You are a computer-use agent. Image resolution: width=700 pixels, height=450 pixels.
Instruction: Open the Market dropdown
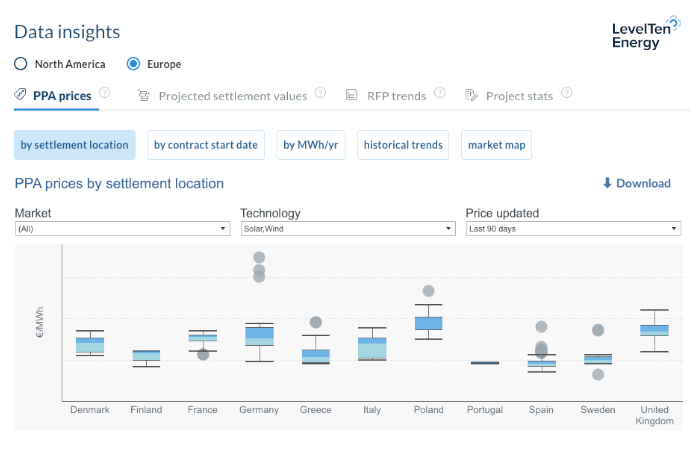pos(122,229)
